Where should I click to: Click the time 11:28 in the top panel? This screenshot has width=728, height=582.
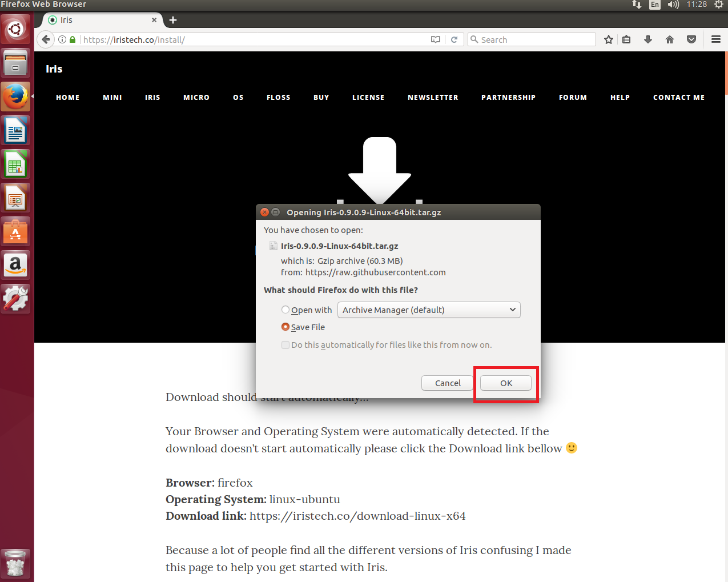point(697,5)
